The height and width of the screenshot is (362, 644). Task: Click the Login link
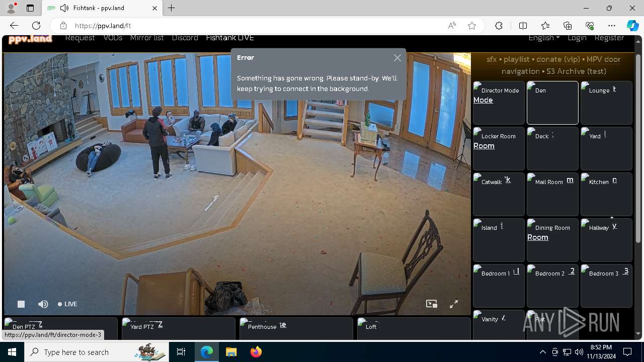(577, 38)
